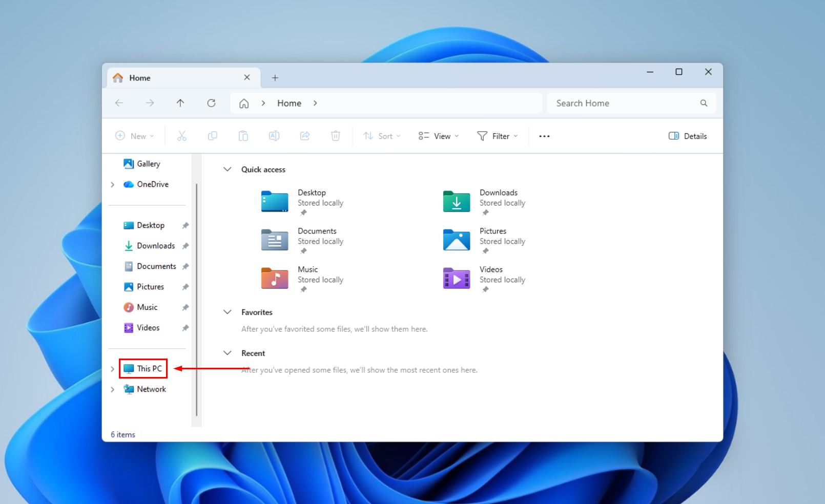Click the navigation pane scrollbar
The height and width of the screenshot is (504, 825).
tap(196, 300)
